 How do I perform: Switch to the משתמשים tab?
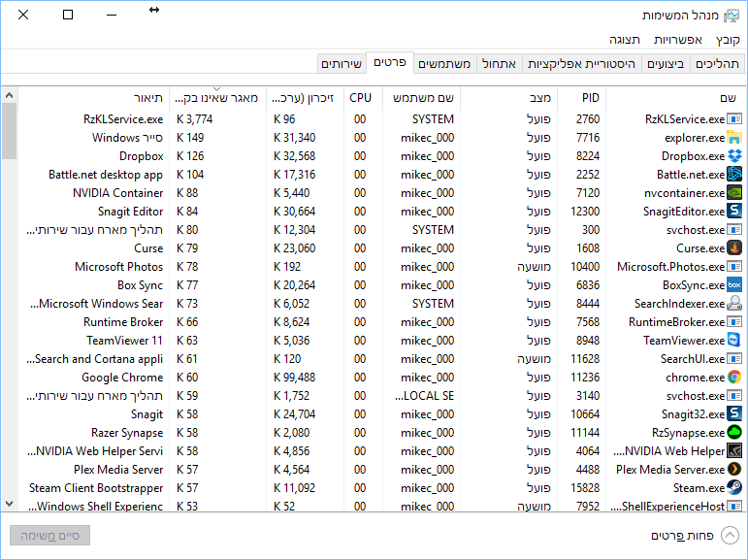pyautogui.click(x=444, y=63)
